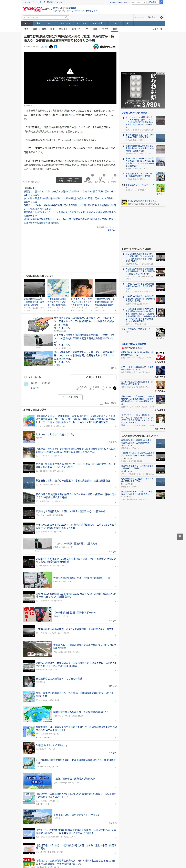The width and height of the screenshot is (186, 868).
Task: Open the ライブ navigation tab
Action: (x=49, y=24)
